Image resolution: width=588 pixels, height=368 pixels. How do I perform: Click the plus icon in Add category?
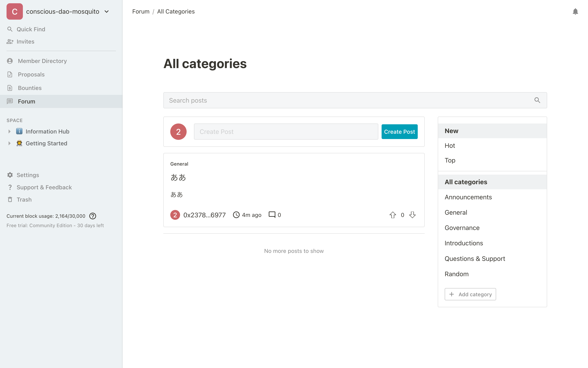coord(451,294)
